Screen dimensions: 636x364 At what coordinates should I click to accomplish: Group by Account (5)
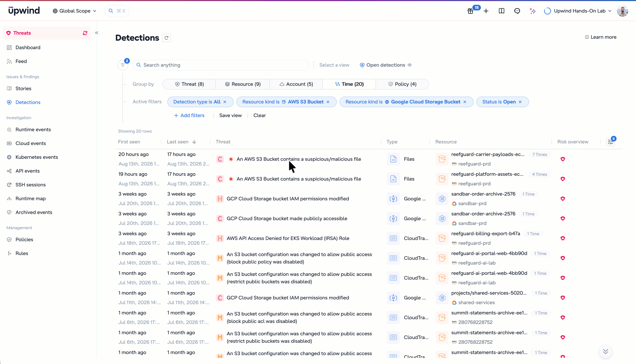pos(296,84)
